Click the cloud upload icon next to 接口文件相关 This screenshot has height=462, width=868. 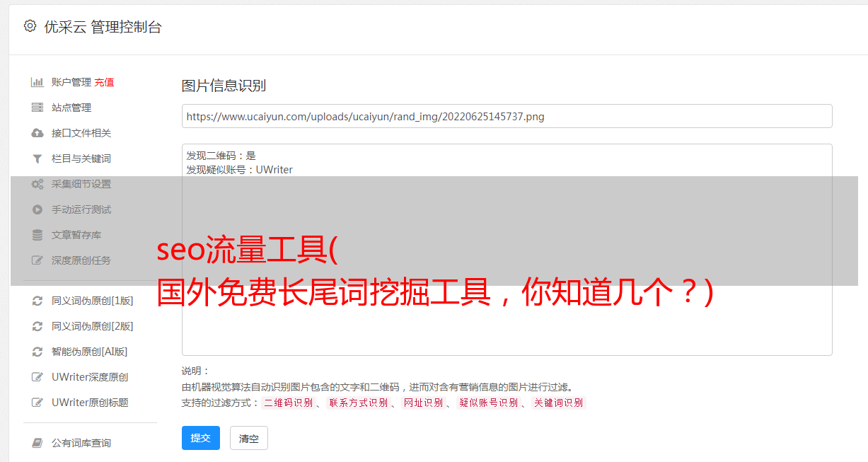point(37,133)
